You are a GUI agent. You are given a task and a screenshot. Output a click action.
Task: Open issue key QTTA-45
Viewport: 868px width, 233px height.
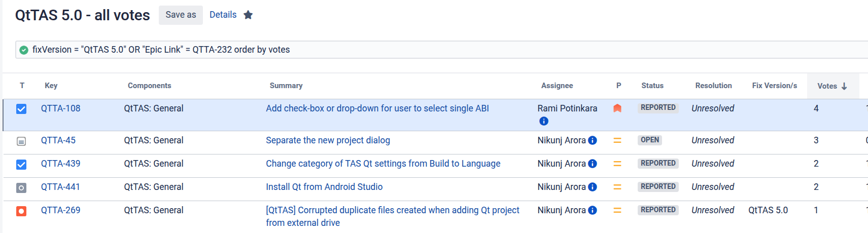click(x=58, y=140)
